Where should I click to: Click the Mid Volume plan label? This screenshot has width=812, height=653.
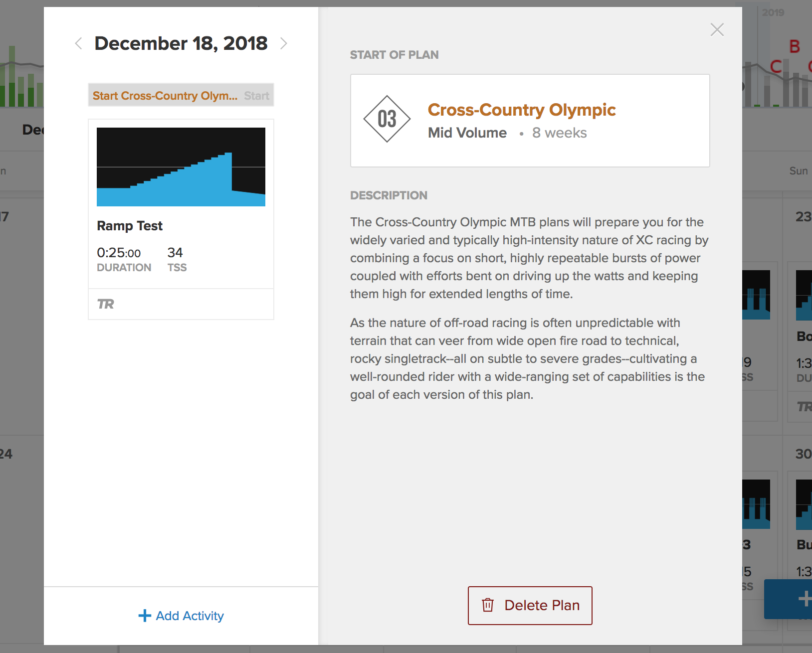(467, 133)
